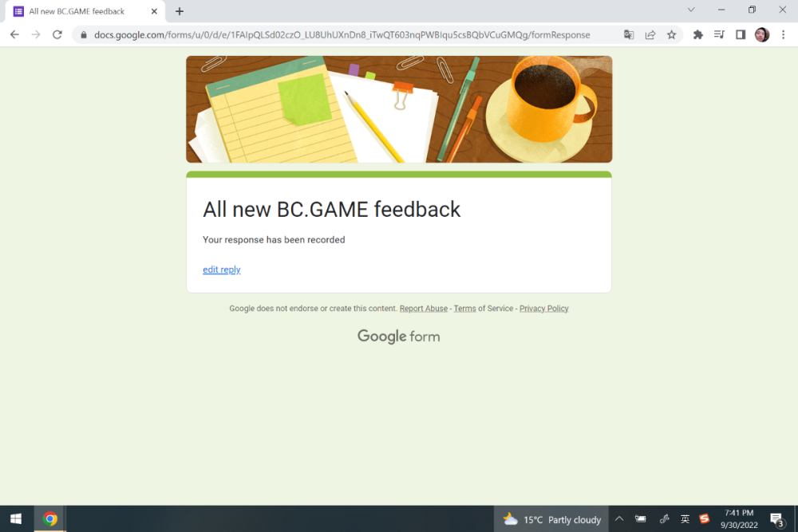Open the Google Translate page icon

pyautogui.click(x=629, y=35)
